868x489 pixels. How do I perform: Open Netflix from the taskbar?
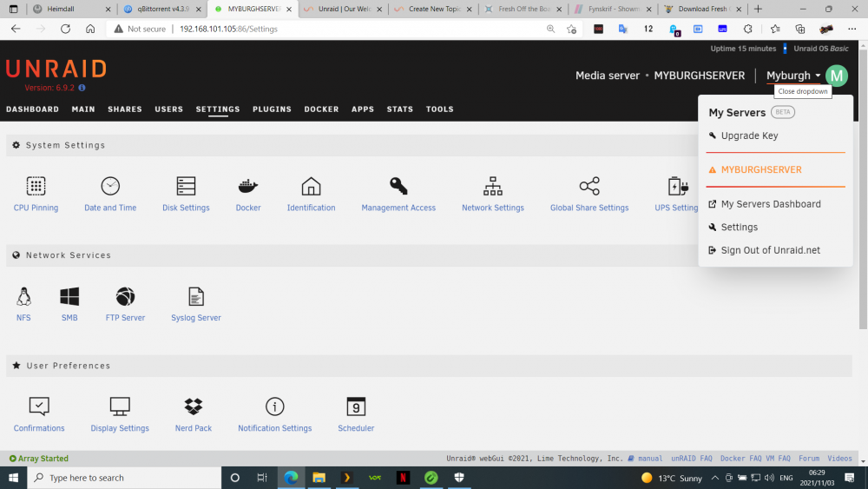403,478
